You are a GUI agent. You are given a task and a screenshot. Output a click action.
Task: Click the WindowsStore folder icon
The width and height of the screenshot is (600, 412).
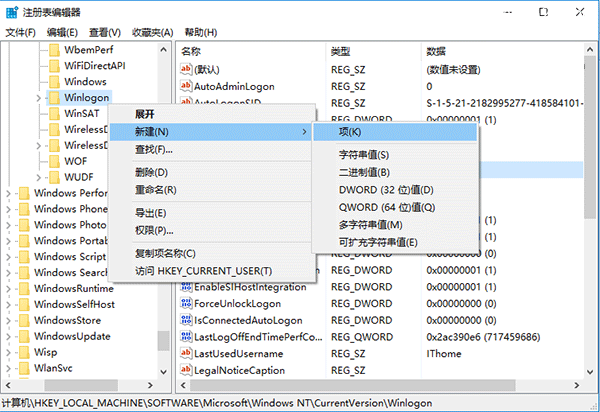[x=24, y=320]
